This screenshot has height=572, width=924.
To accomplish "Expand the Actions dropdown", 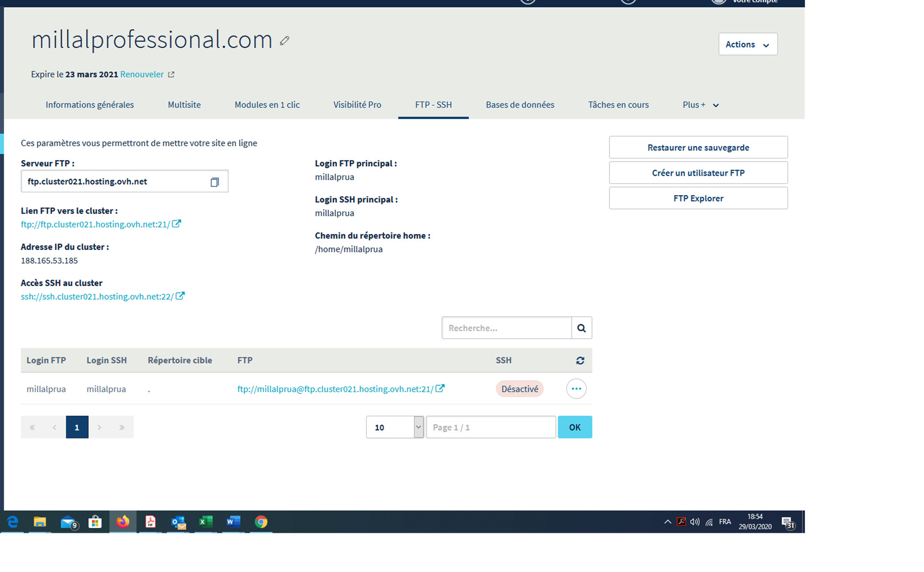I will coord(747,45).
